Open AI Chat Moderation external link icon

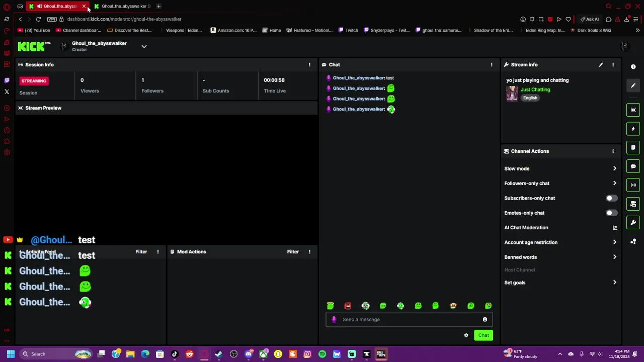(615, 228)
